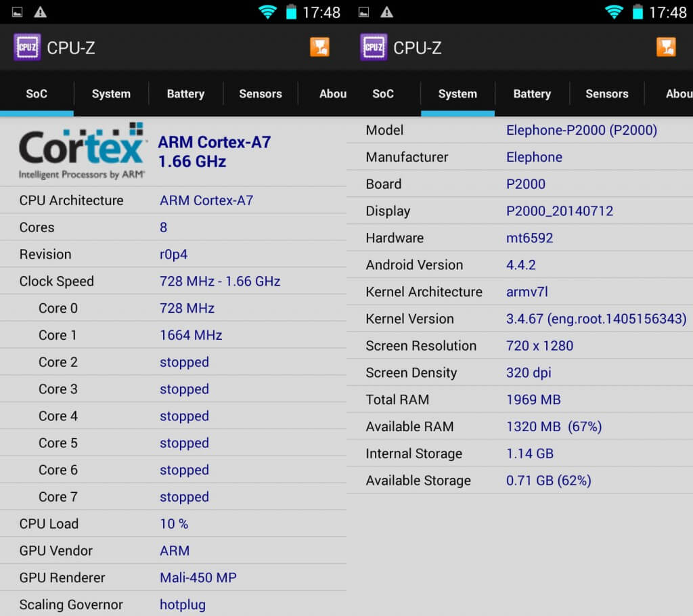
Task: Tap Scaling Governor value hotplug
Action: coord(183,605)
